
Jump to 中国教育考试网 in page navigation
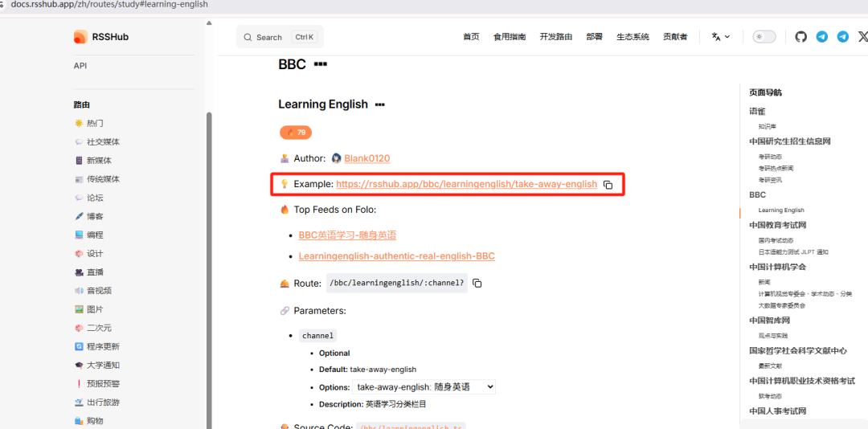pyautogui.click(x=777, y=225)
